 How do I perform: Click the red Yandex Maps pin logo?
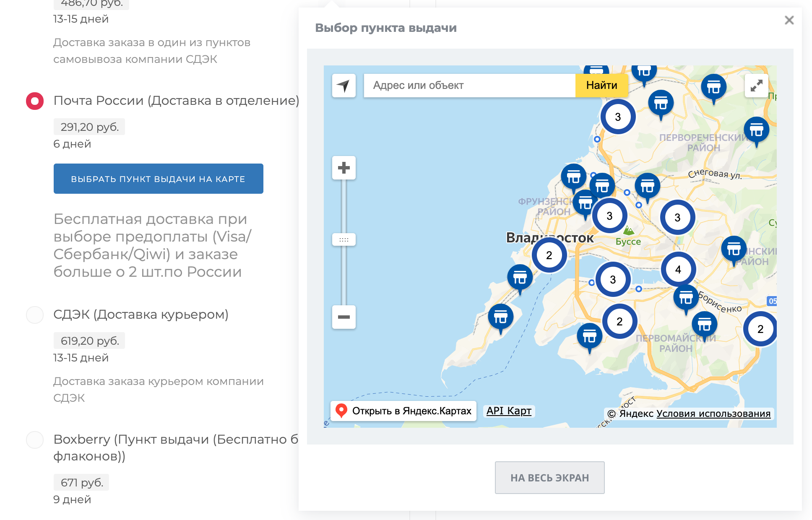click(341, 411)
